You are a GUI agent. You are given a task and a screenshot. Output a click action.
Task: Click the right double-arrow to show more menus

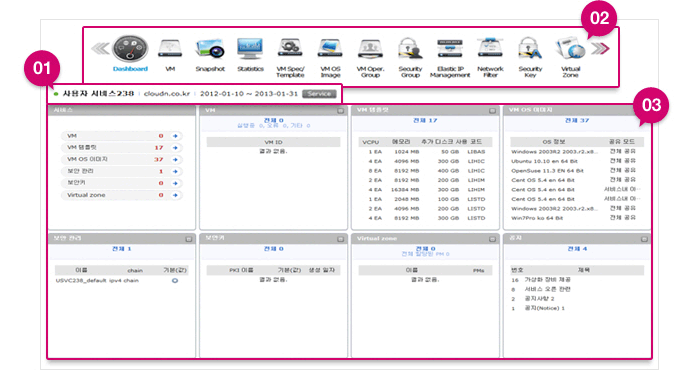pos(600,48)
